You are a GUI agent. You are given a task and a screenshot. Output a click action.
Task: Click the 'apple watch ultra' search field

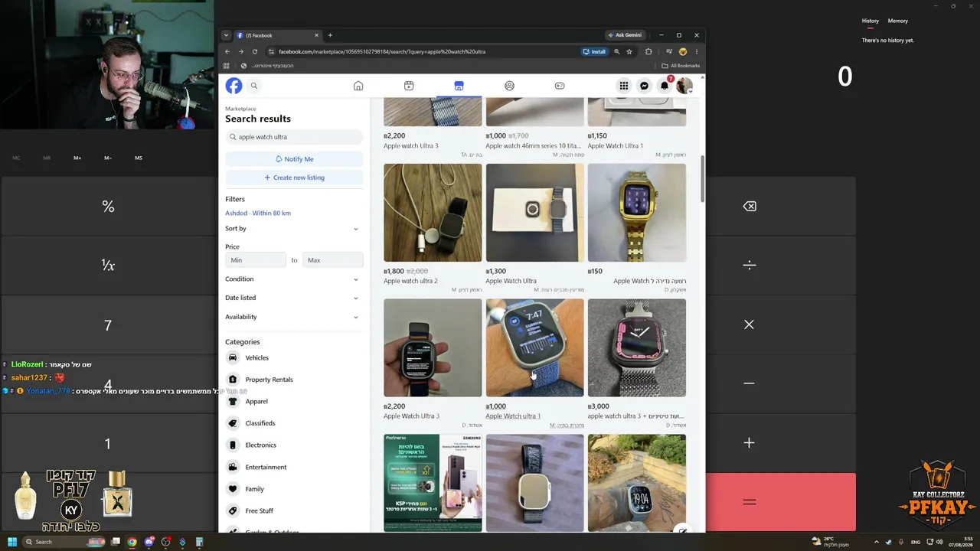294,137
